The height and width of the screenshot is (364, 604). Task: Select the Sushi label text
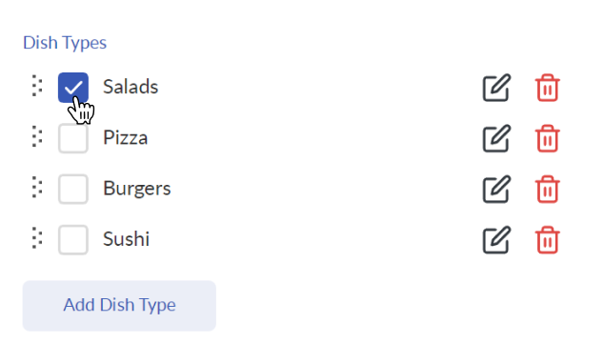(127, 239)
